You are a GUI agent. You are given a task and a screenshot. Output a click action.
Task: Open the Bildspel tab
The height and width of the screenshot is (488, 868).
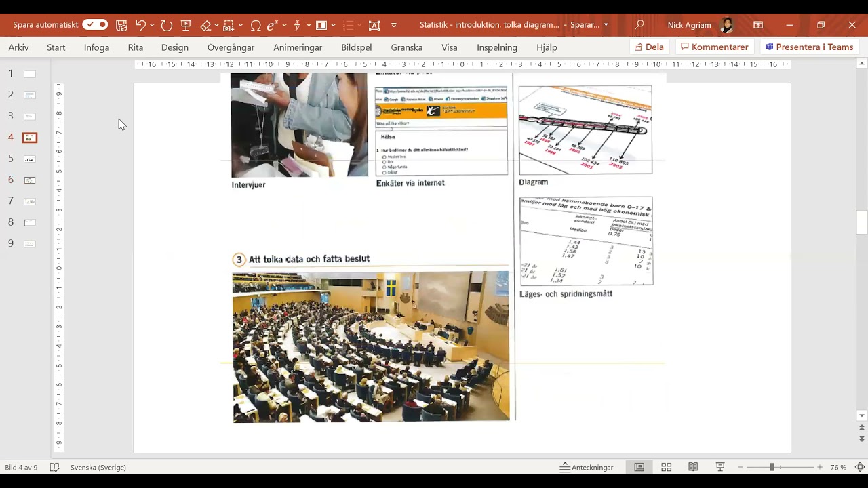click(357, 47)
